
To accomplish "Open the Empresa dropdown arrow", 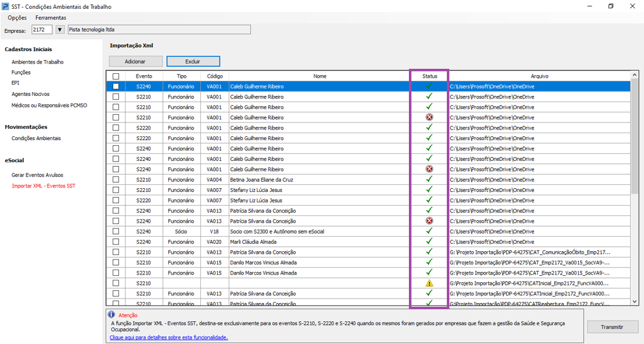I will click(x=60, y=30).
